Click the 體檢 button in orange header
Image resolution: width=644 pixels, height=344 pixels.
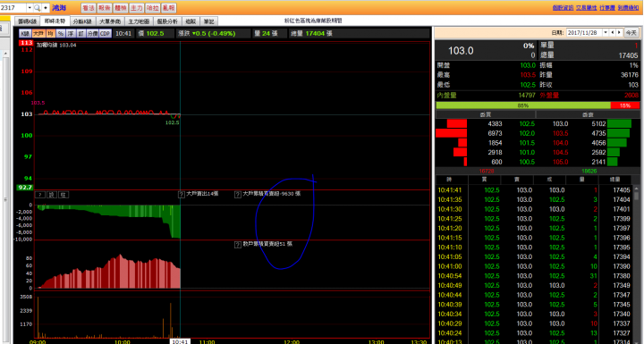[121, 8]
